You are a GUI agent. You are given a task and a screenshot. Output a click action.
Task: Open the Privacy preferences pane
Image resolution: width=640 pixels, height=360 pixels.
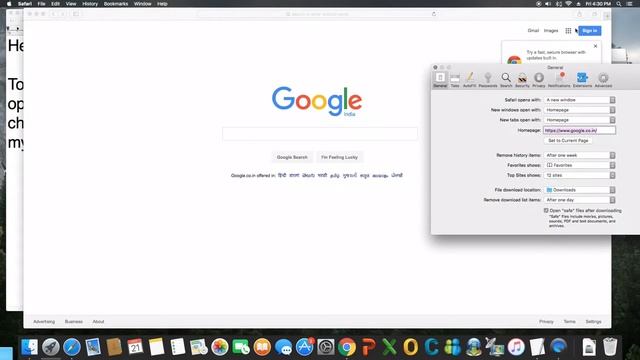(x=539, y=80)
